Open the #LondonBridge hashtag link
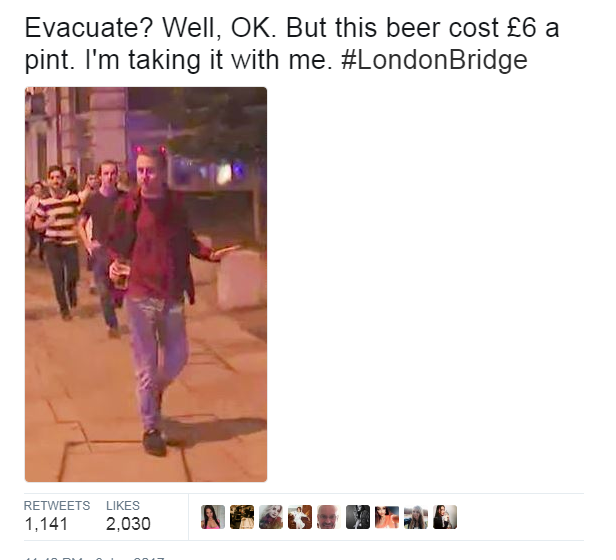The image size is (616, 560). click(434, 60)
